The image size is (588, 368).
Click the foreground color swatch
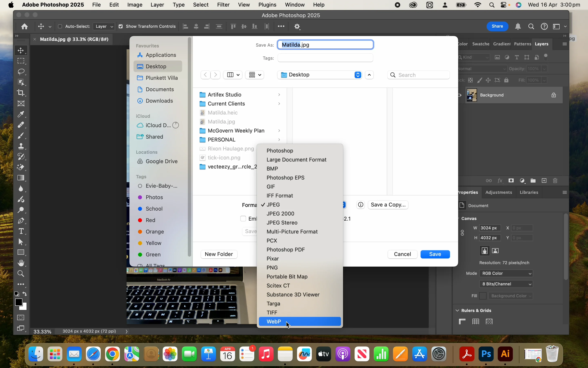coord(18,302)
